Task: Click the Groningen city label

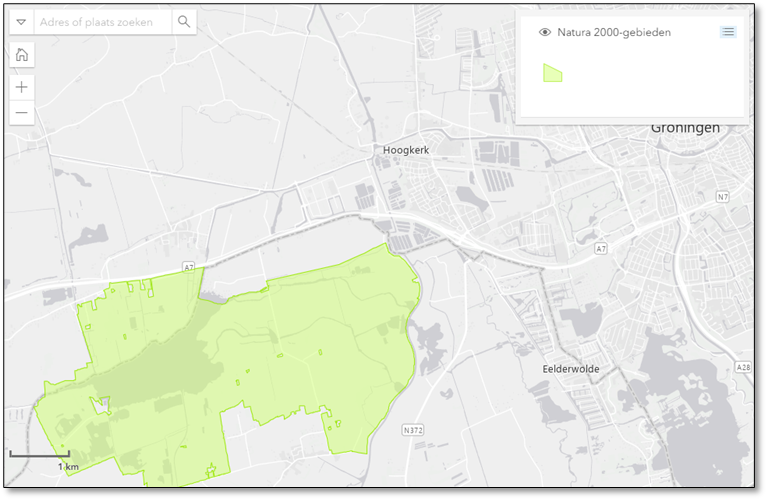Action: 685,128
